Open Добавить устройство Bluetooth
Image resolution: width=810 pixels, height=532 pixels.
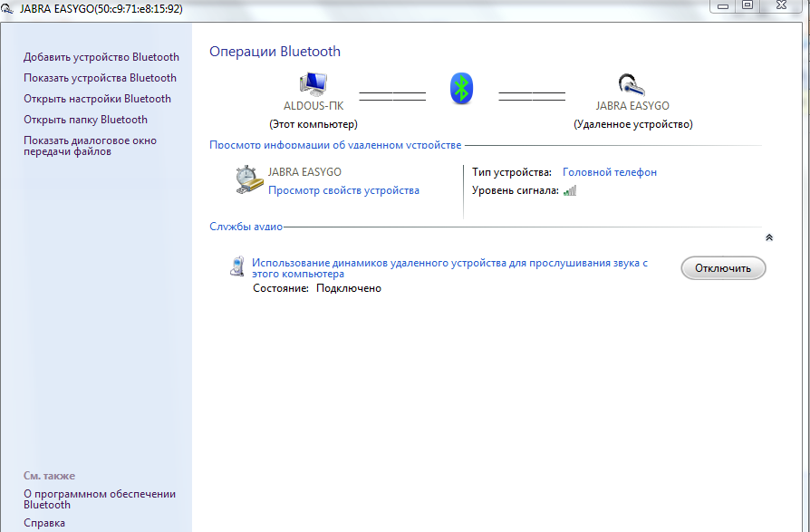[101, 57]
